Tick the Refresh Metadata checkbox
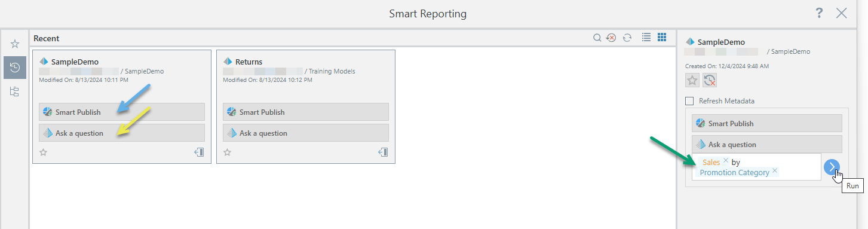Screen dimensions: 868x229 [690, 101]
